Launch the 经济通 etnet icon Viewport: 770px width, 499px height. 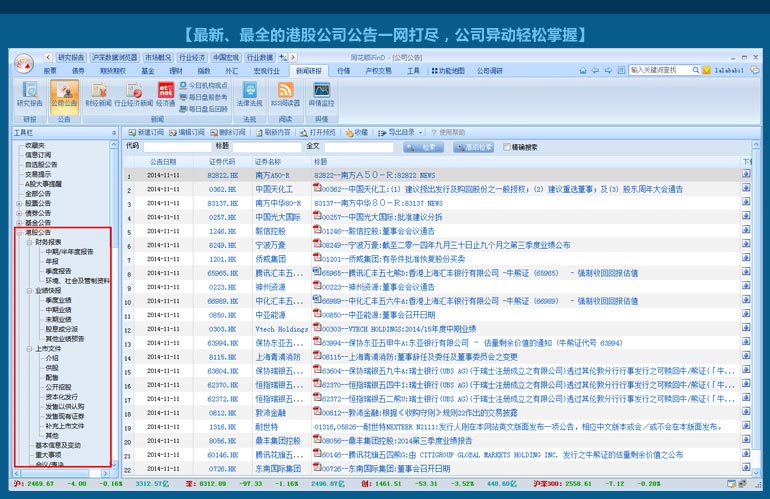coord(165,95)
